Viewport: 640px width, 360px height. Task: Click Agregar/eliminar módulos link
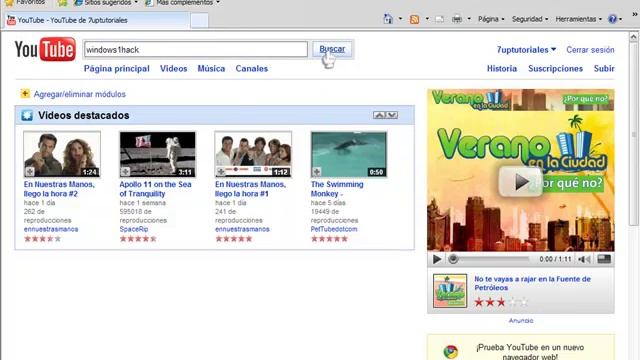tap(80, 94)
